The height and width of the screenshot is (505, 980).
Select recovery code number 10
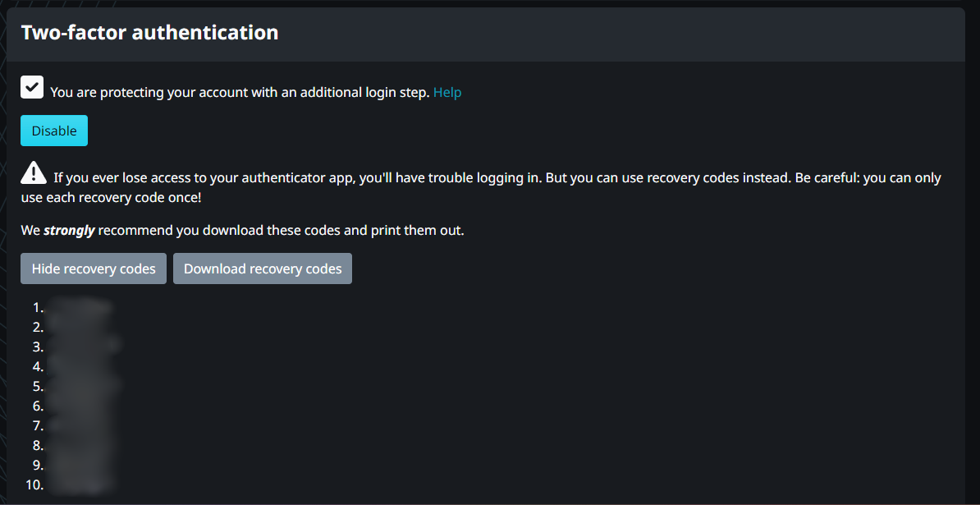pyautogui.click(x=80, y=485)
